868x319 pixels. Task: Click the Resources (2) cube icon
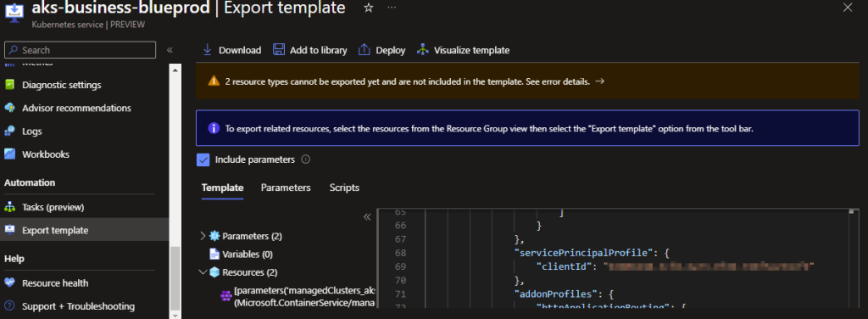tap(214, 272)
